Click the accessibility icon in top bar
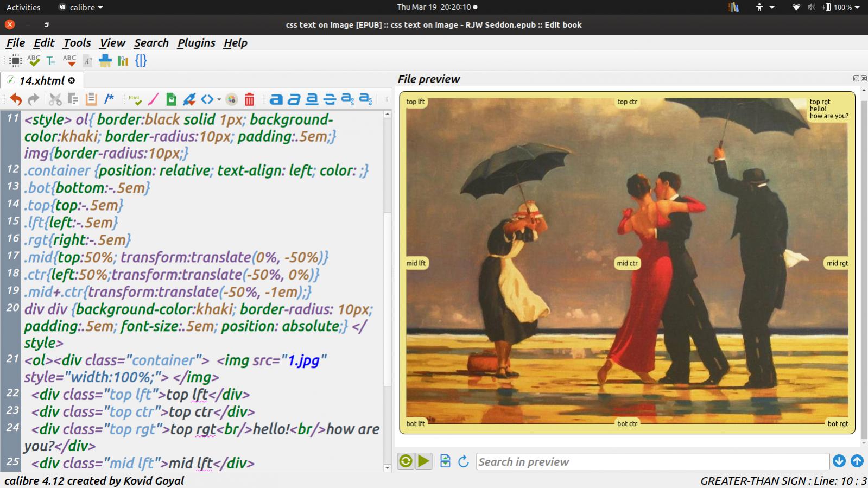The image size is (868, 488). [759, 7]
